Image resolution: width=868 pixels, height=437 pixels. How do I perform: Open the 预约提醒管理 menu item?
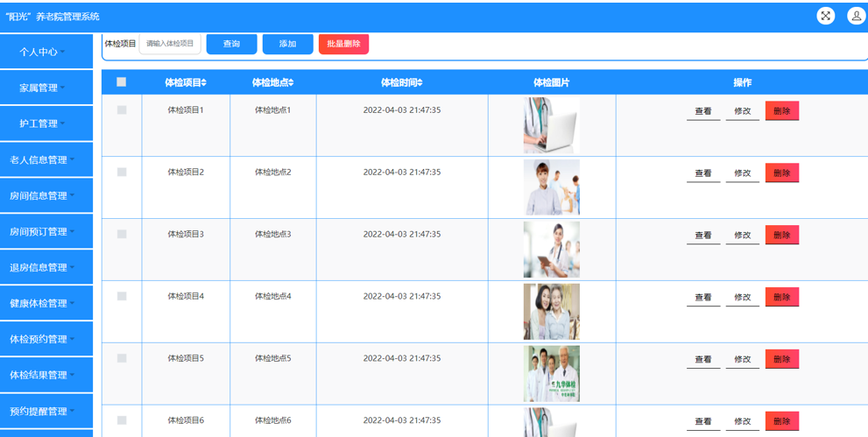[46, 411]
